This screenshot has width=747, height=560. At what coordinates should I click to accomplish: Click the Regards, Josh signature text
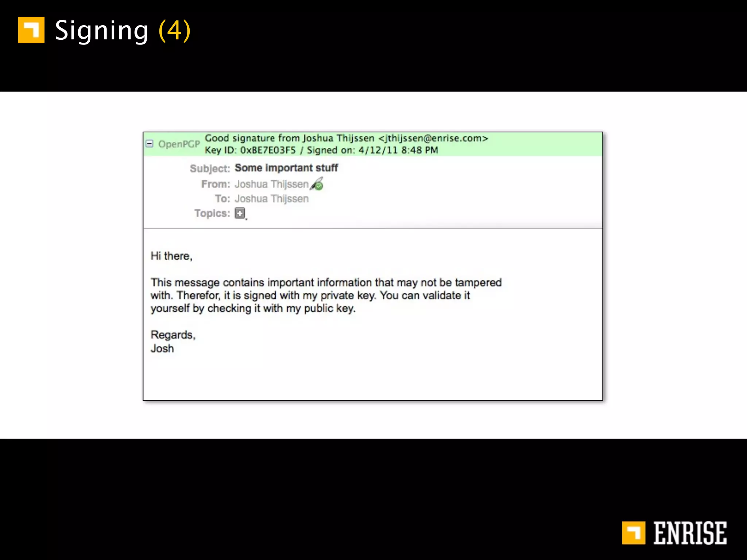click(172, 341)
